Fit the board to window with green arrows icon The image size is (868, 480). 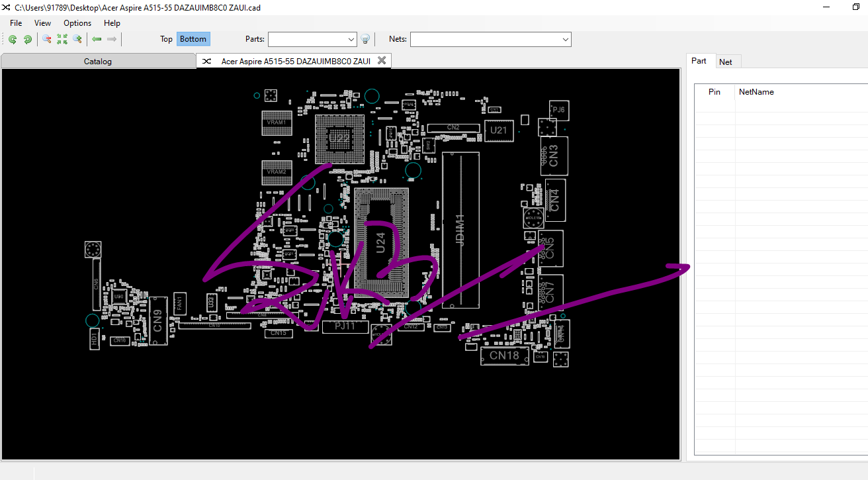pos(62,40)
